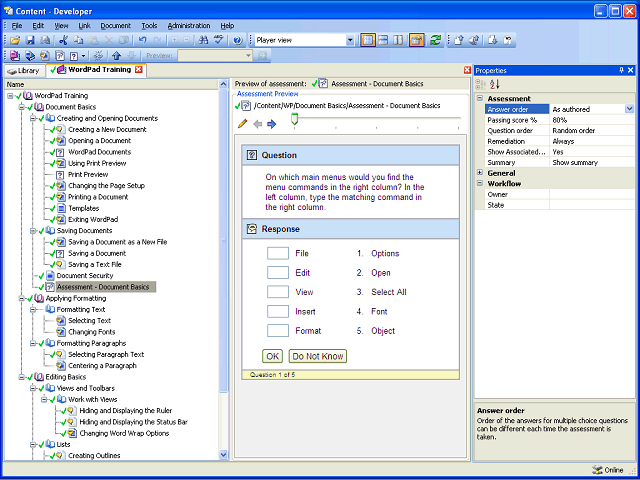Toggle the single-pane outline layout button

click(368, 40)
